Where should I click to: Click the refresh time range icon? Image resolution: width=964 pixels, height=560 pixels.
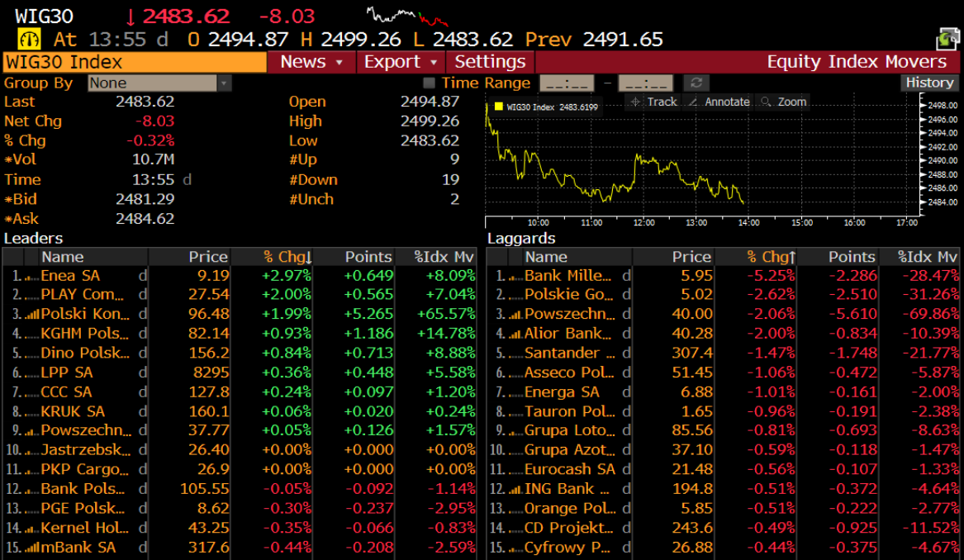click(696, 83)
